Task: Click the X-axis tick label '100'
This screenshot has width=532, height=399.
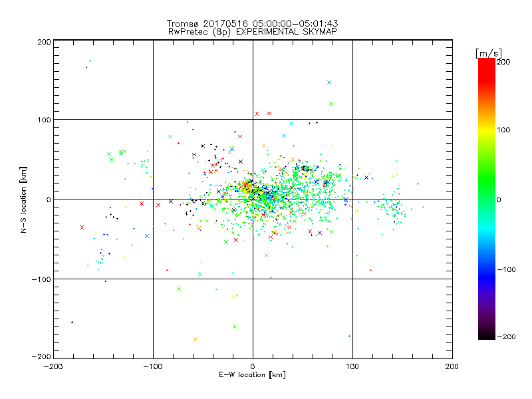Action: [352, 366]
